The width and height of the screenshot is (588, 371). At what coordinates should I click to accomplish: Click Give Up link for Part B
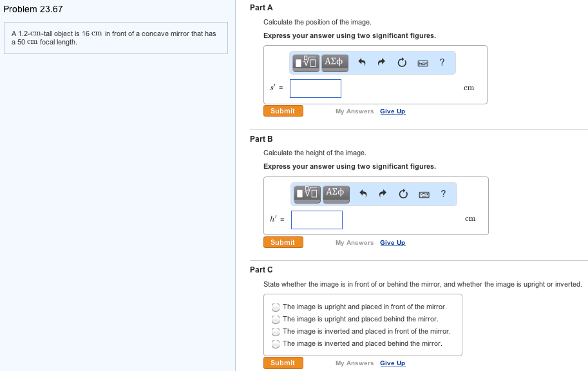tap(392, 243)
